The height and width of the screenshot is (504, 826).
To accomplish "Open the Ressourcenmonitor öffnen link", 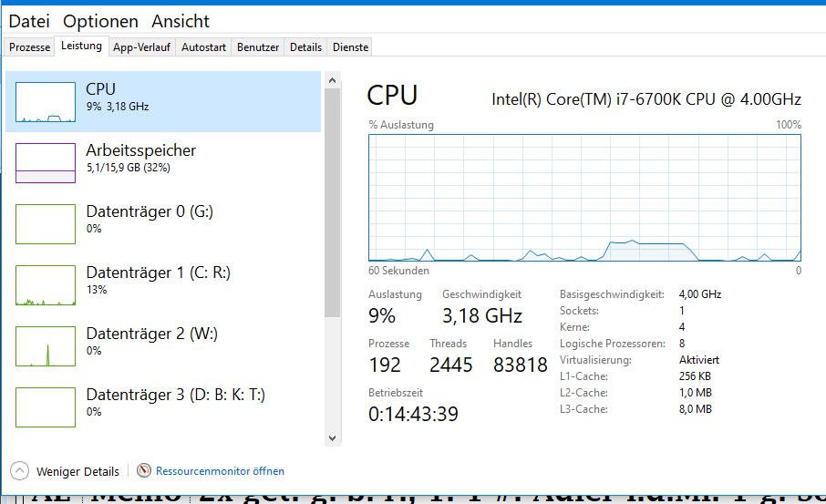I will coord(220,471).
